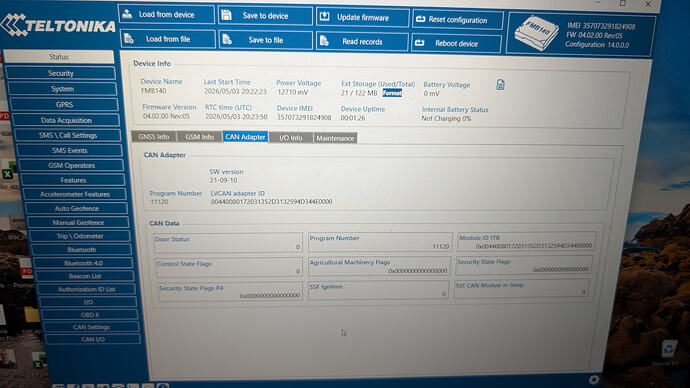Screen dimensions: 690x388
Task: Open SMS \ Call Settings
Action: pyautogui.click(x=68, y=135)
